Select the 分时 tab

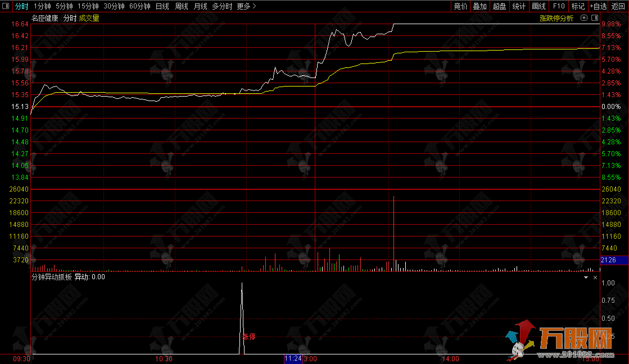21,6
